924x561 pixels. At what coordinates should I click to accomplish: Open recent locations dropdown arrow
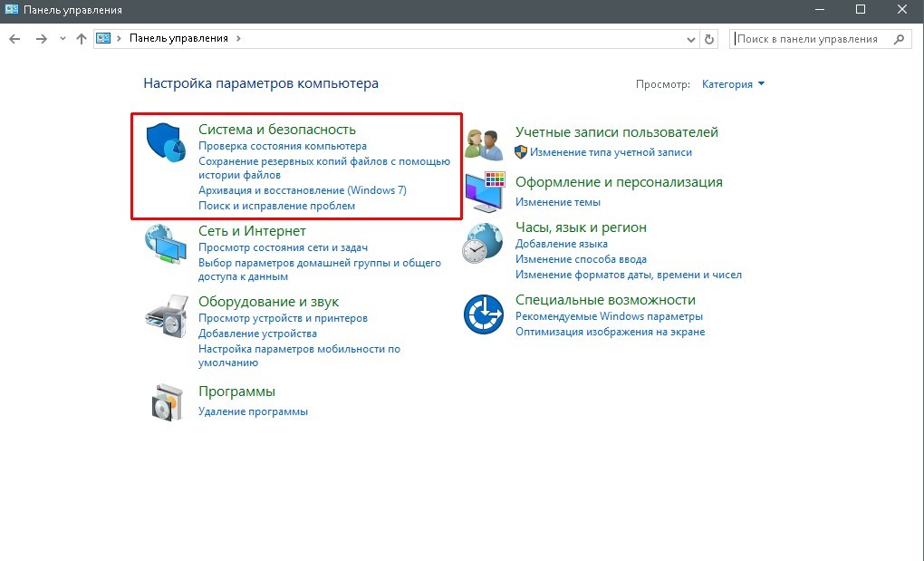63,39
